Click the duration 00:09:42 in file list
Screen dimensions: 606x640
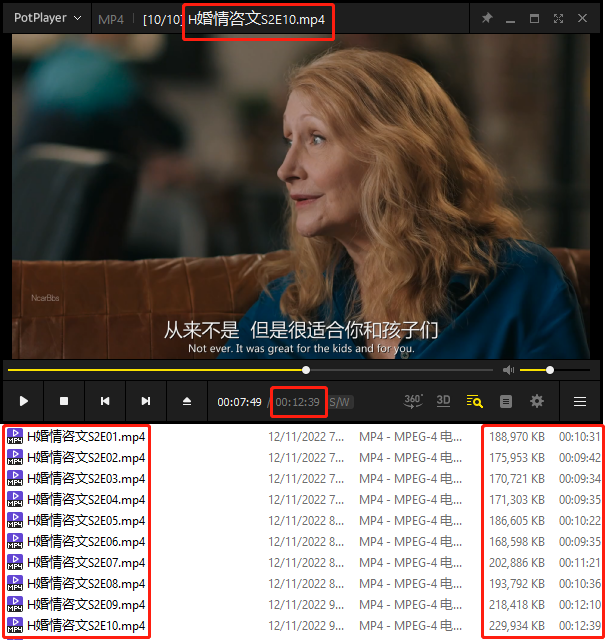coord(580,458)
